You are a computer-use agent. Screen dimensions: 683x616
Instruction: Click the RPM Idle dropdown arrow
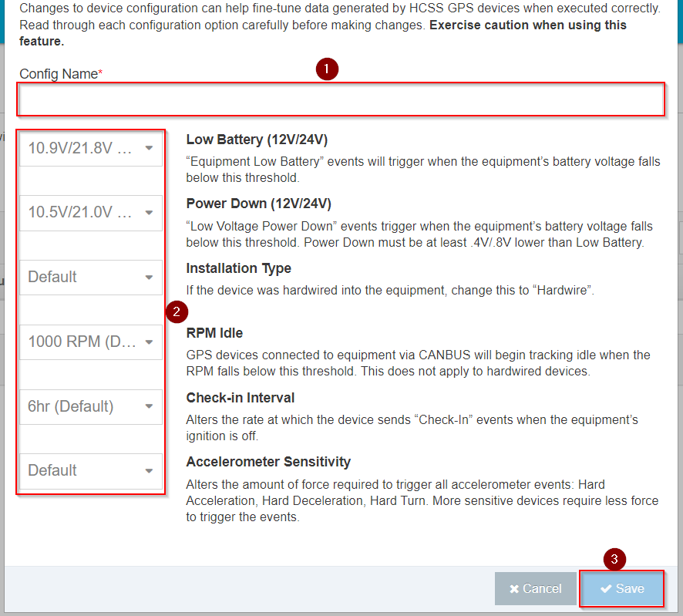point(150,341)
